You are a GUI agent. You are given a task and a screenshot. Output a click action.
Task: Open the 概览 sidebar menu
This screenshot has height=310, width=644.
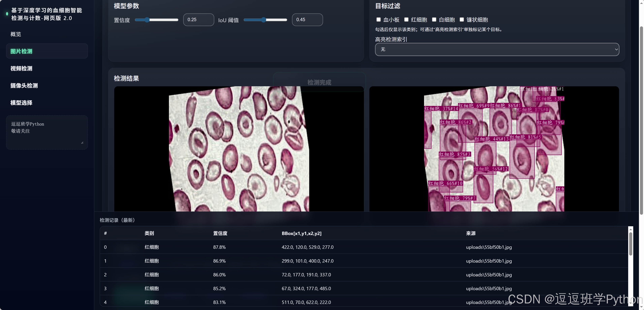pos(15,34)
